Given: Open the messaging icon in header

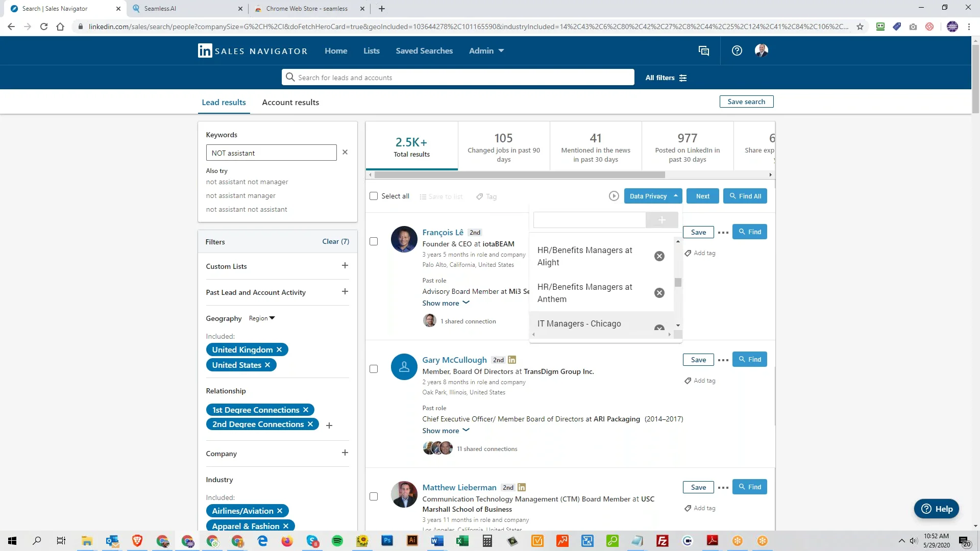Looking at the screenshot, I should [704, 51].
